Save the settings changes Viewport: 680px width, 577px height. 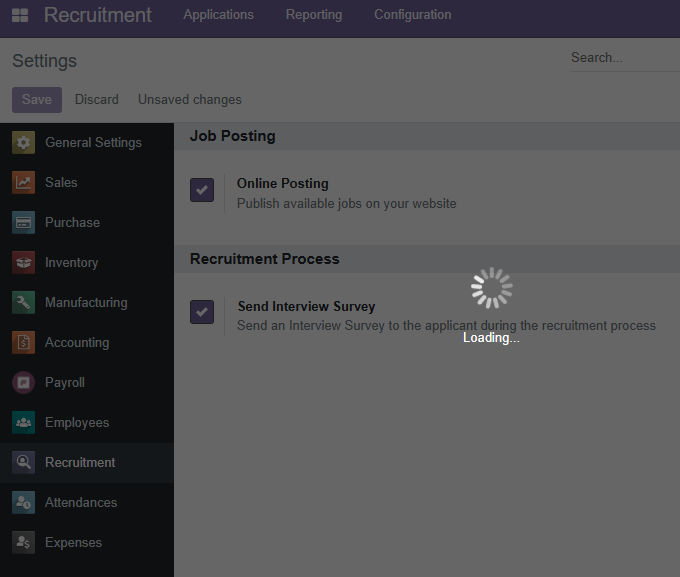coord(37,100)
